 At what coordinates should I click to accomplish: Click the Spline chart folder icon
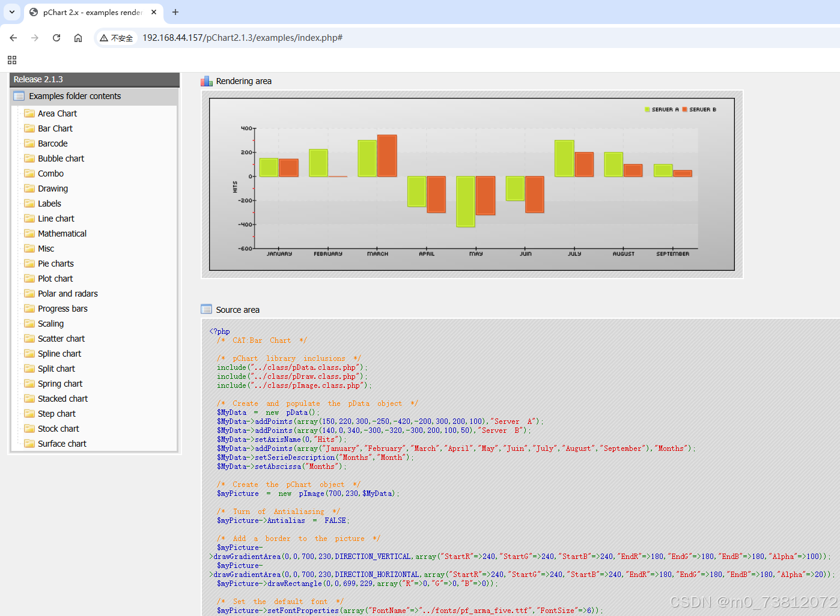point(29,354)
